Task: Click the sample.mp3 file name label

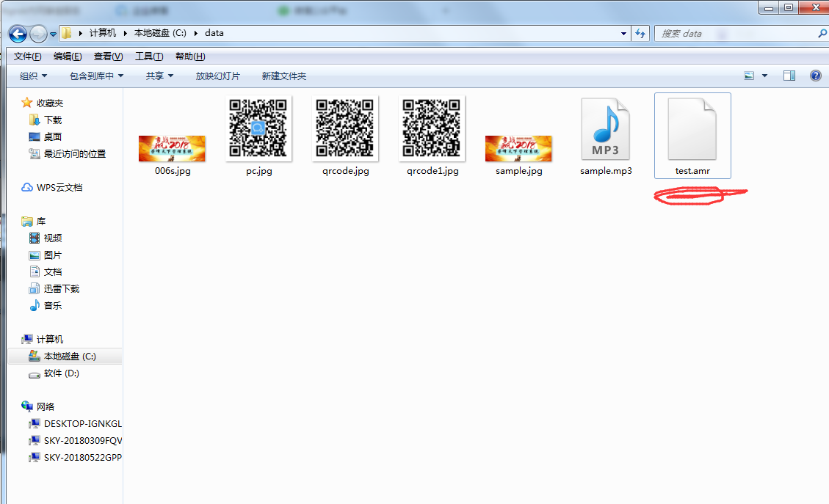Action: click(606, 171)
